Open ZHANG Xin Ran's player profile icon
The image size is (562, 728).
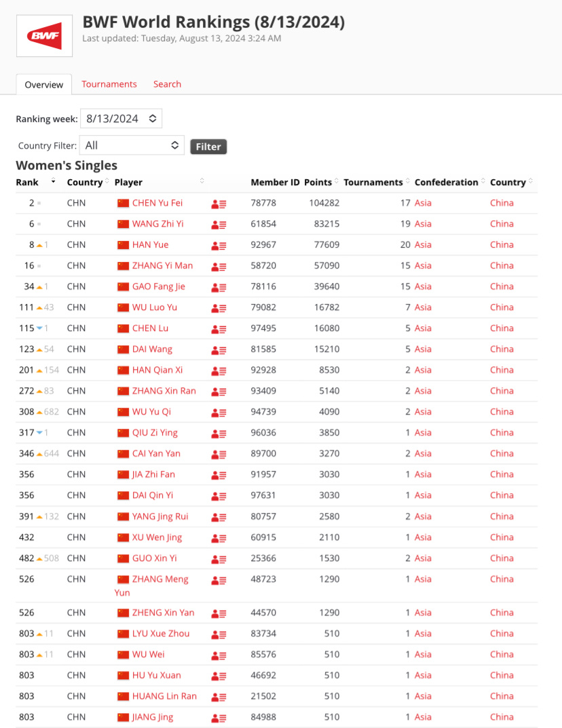(219, 392)
